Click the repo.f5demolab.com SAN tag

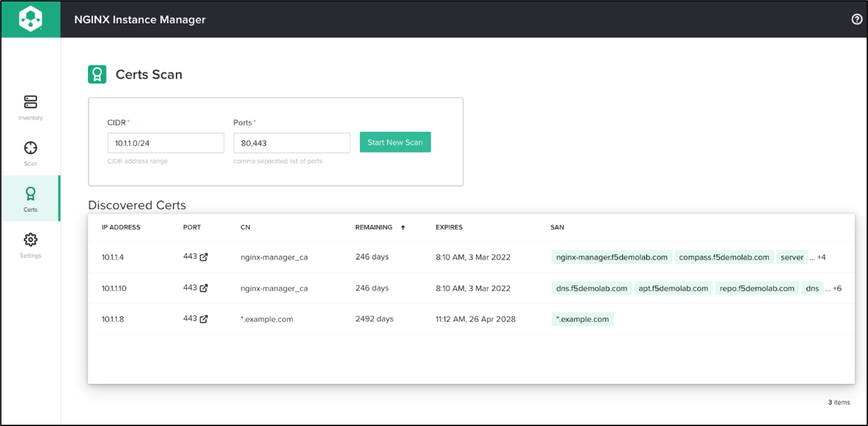(x=757, y=289)
